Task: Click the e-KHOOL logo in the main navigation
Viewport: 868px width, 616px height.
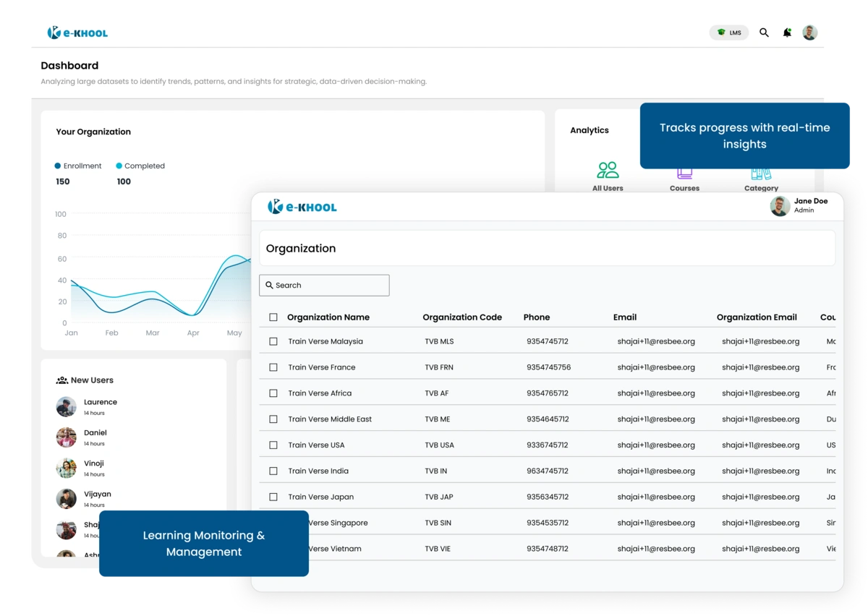Action: pos(77,33)
